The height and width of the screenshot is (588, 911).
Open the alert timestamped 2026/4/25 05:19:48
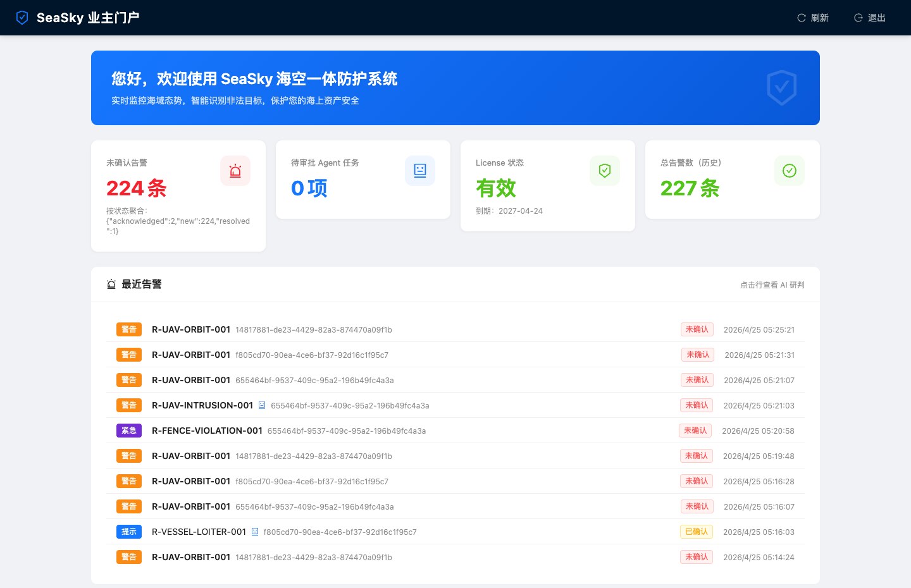455,456
